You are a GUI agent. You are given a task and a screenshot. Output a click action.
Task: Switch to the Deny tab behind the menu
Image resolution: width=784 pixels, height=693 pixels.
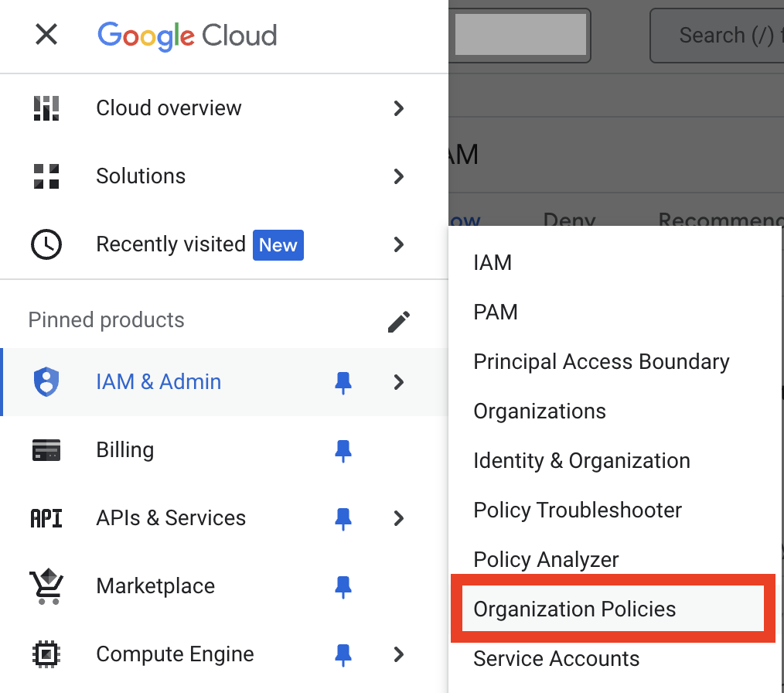click(569, 219)
